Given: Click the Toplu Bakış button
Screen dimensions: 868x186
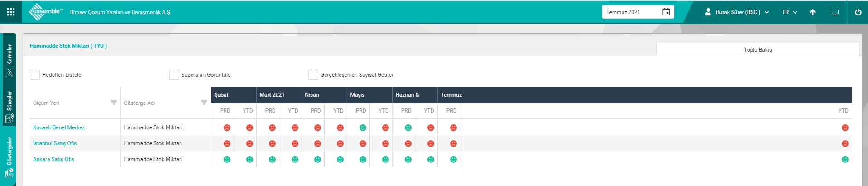Looking at the screenshot, I should point(757,49).
